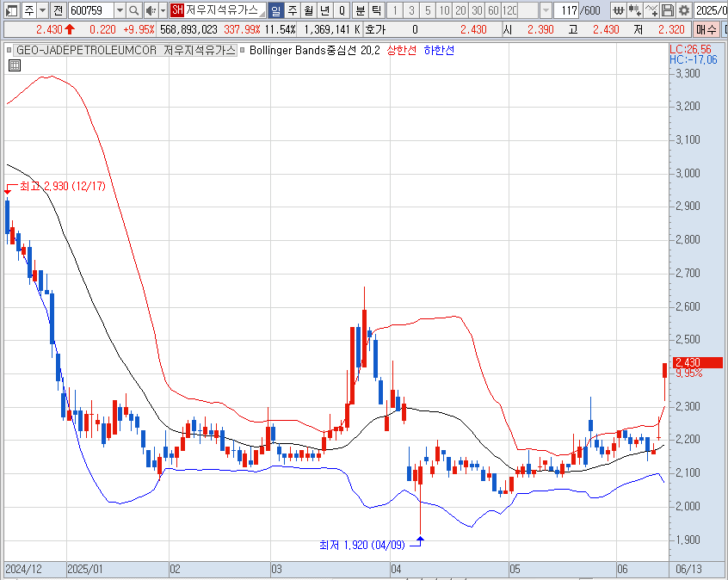
Task: Select the 틱 tick chart tab
Action: (x=377, y=10)
